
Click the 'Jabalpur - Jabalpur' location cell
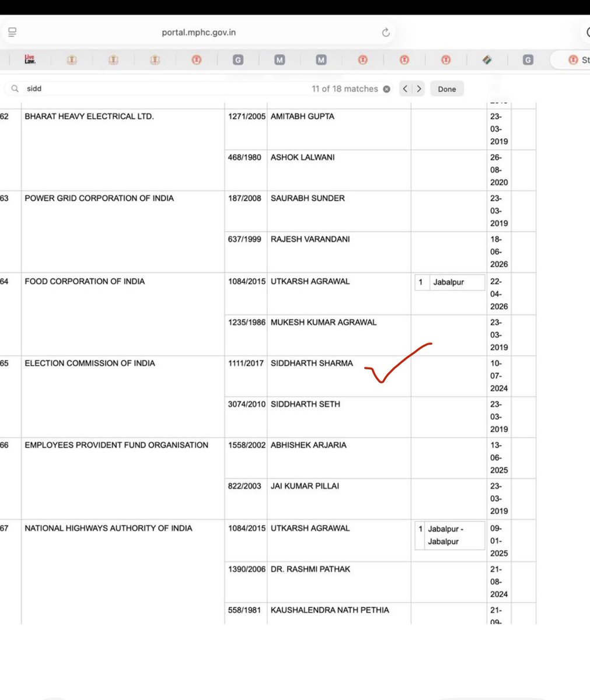click(450, 535)
